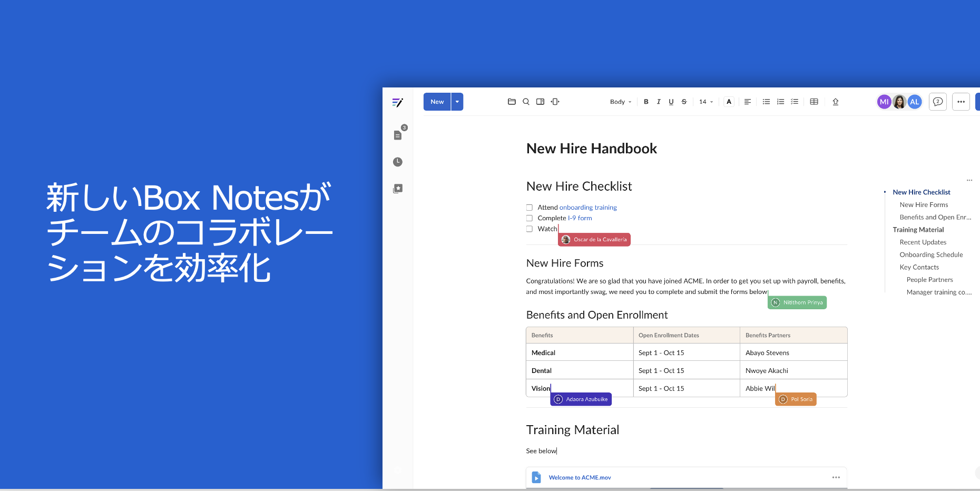Insert a bulleted list
The width and height of the screenshot is (980, 491).
click(766, 102)
